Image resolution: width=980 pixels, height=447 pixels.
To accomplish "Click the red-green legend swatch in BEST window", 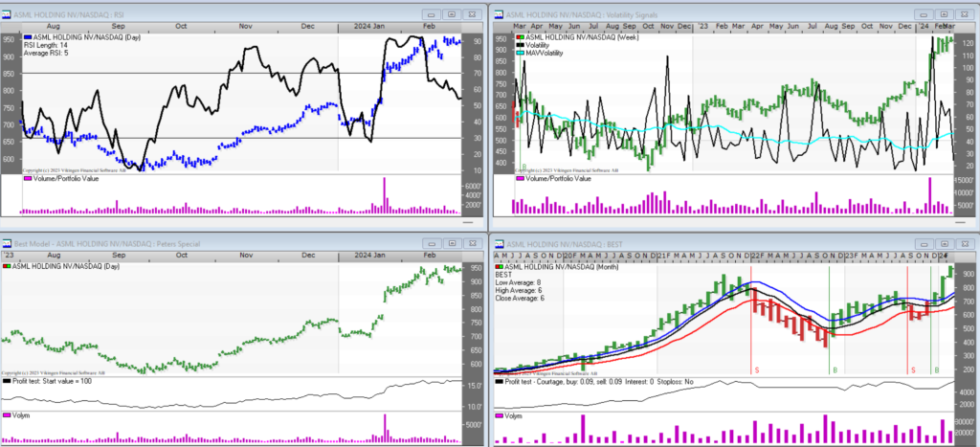I will click(x=500, y=267).
